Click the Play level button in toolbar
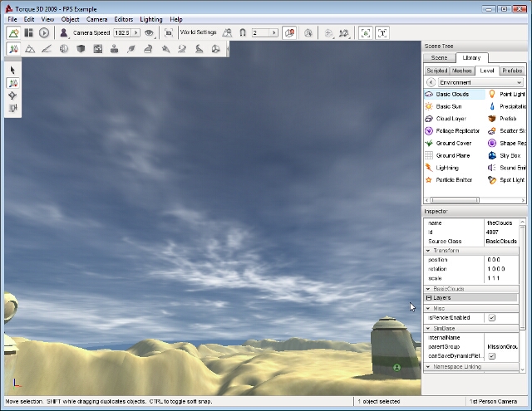Screen dimensions: 532x411 click(44, 32)
